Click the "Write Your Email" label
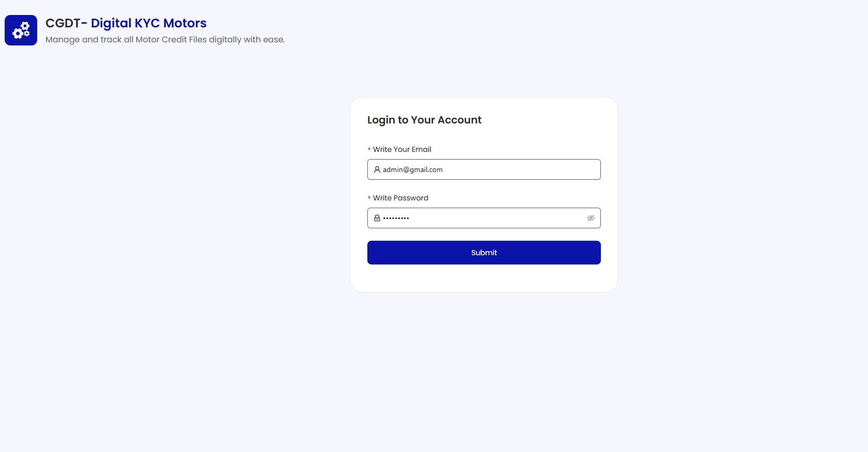This screenshot has width=868, height=452. [402, 149]
